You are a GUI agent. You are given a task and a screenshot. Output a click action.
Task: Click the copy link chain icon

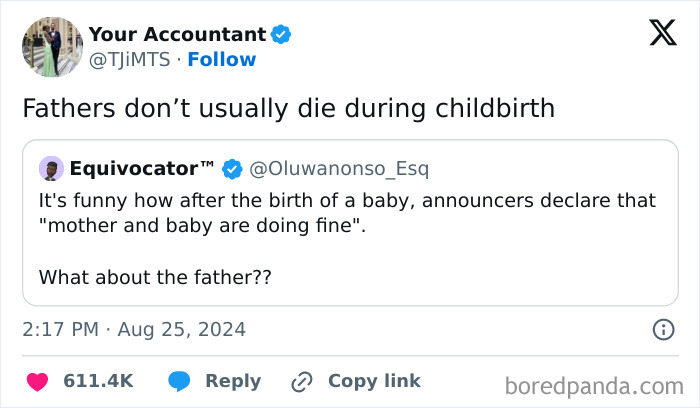[x=302, y=381]
